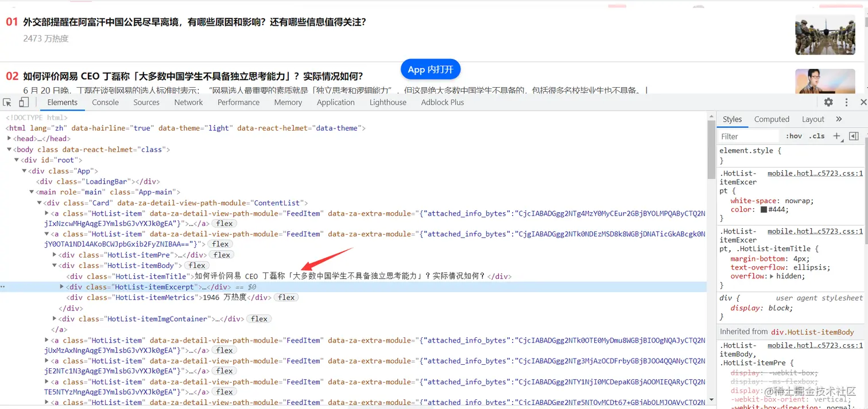868x409 pixels.
Task: Click the new style rule plus icon
Action: [837, 136]
